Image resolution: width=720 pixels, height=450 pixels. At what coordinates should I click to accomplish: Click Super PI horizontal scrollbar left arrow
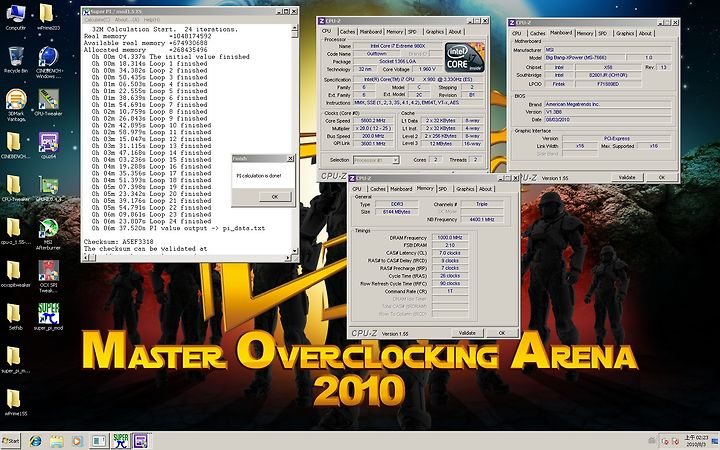pyautogui.click(x=86, y=258)
